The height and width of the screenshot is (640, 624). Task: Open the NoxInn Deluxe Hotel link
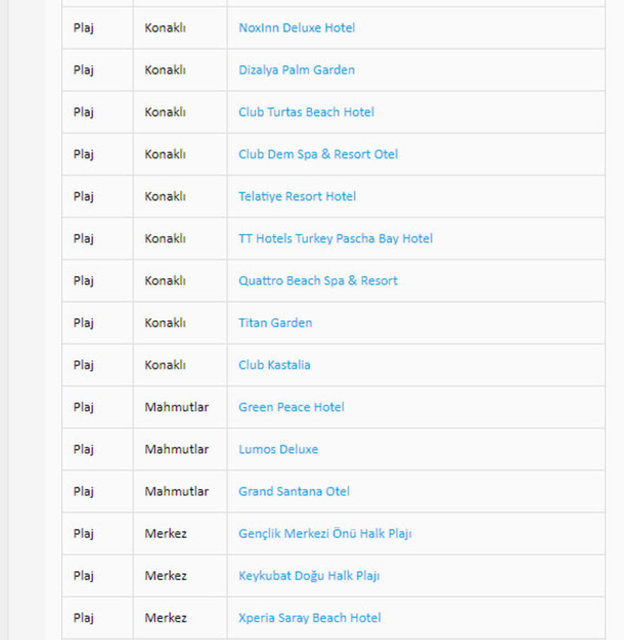[296, 28]
